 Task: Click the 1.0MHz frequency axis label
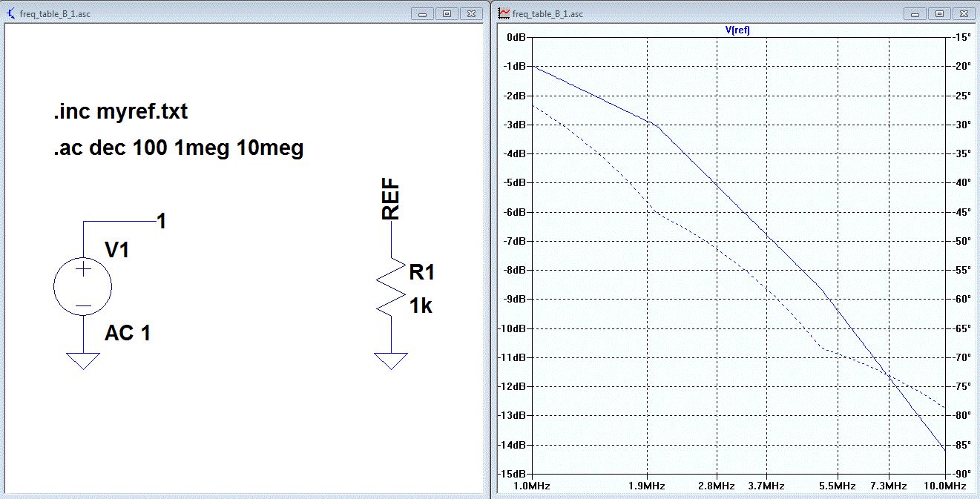point(533,486)
